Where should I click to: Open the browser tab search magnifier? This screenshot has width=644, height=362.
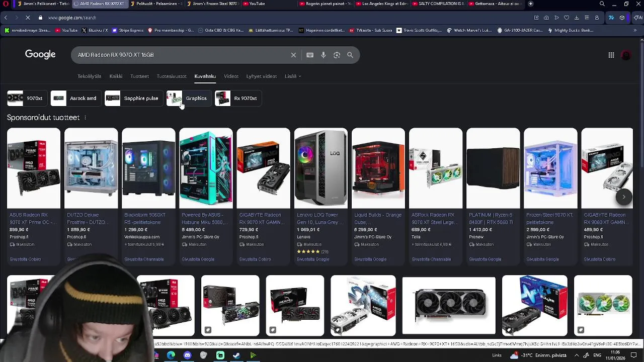602,4
